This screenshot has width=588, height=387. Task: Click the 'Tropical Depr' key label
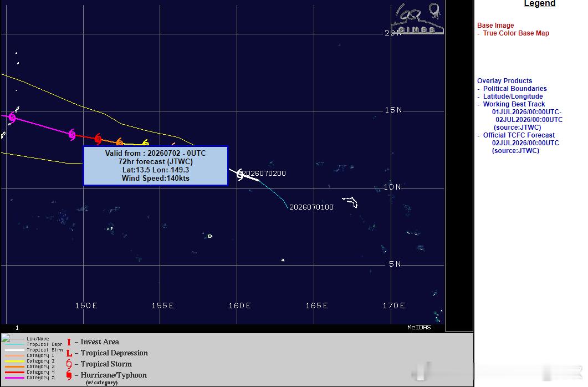[x=45, y=345]
